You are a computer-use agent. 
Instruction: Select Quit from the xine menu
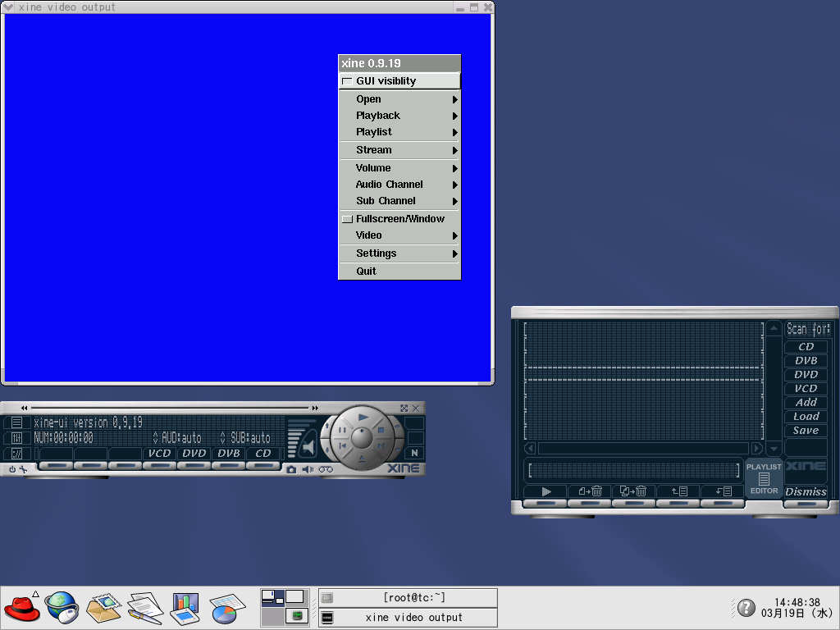(x=367, y=272)
